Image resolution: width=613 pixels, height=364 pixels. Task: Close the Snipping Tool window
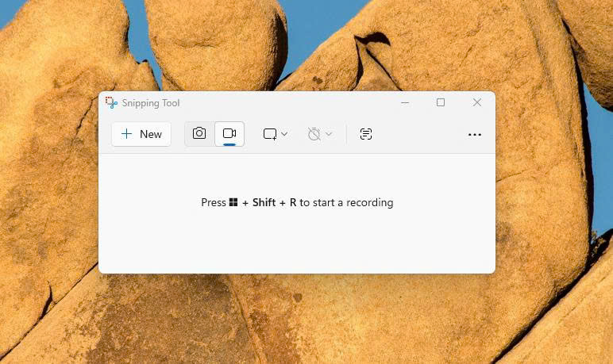pyautogui.click(x=477, y=102)
